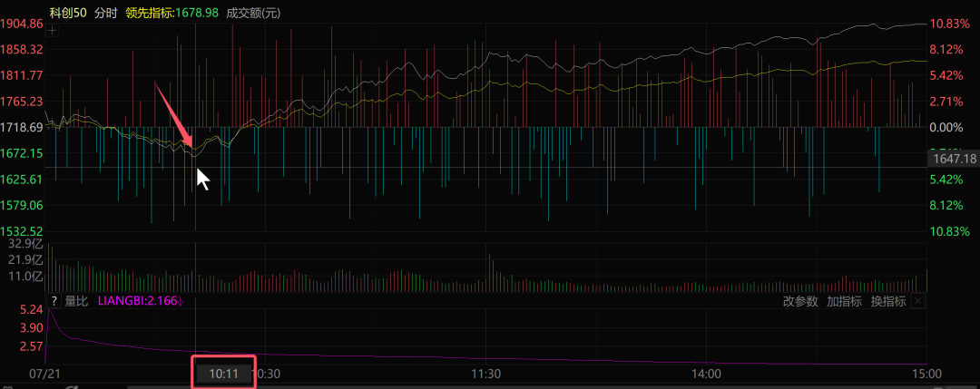
Task: Click the 32.9亿 volume axis label
Action: pos(25,245)
